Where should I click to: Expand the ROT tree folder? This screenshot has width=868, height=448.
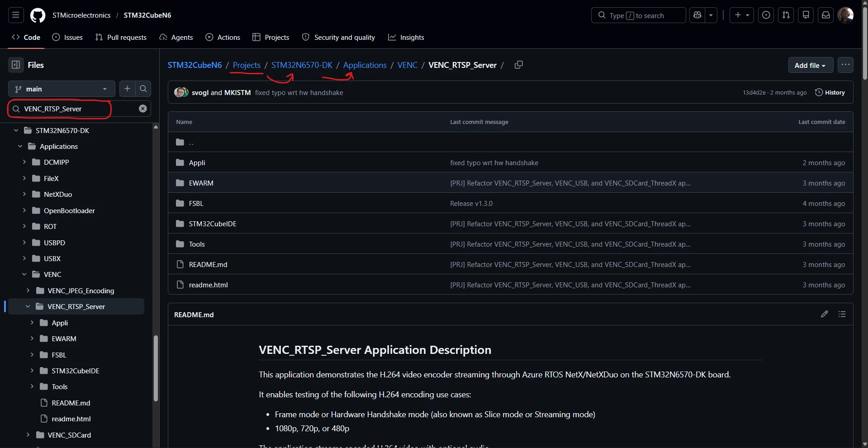(x=24, y=226)
